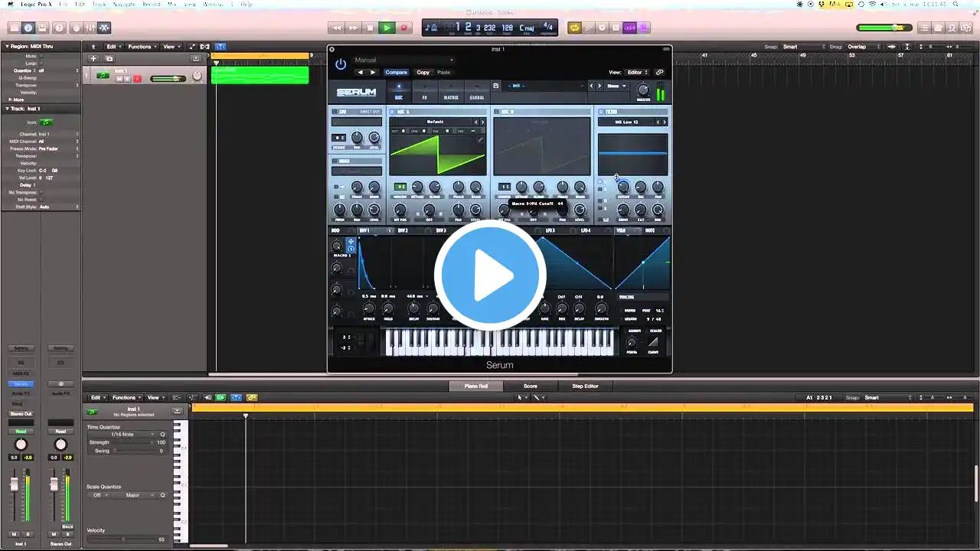Select next OSC A wavetable arrow
Viewport: 980px width, 551px height.
pyautogui.click(x=482, y=122)
